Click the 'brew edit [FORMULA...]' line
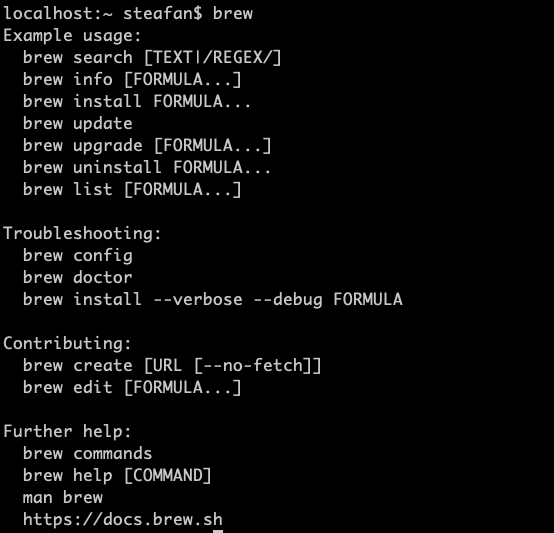The image size is (554, 533). point(132,387)
